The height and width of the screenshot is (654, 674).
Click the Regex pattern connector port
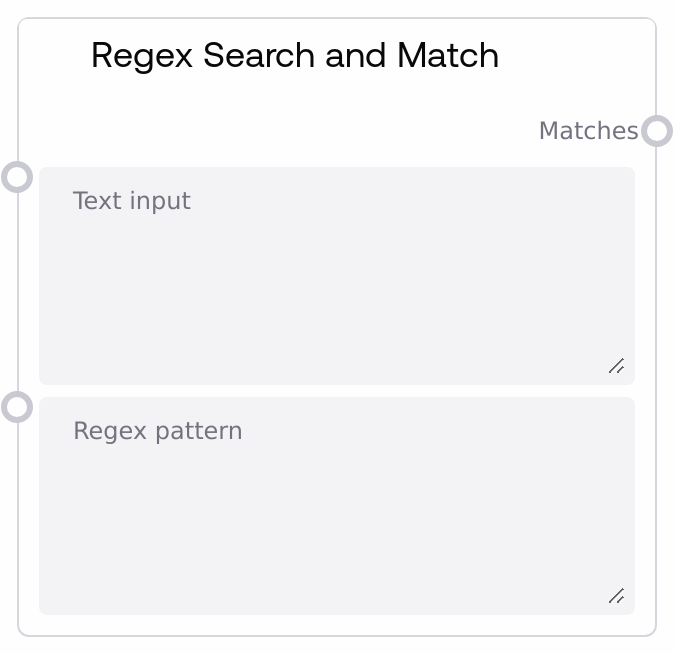tap(17, 407)
